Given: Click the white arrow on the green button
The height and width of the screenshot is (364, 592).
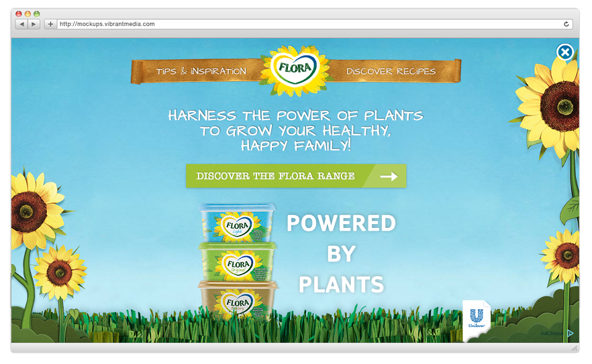Looking at the screenshot, I should click(388, 176).
